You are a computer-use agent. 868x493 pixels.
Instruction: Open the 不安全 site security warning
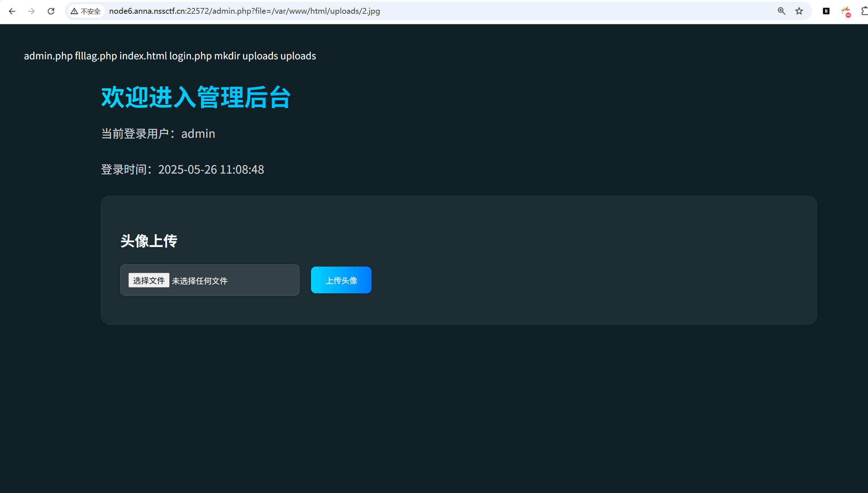[86, 11]
